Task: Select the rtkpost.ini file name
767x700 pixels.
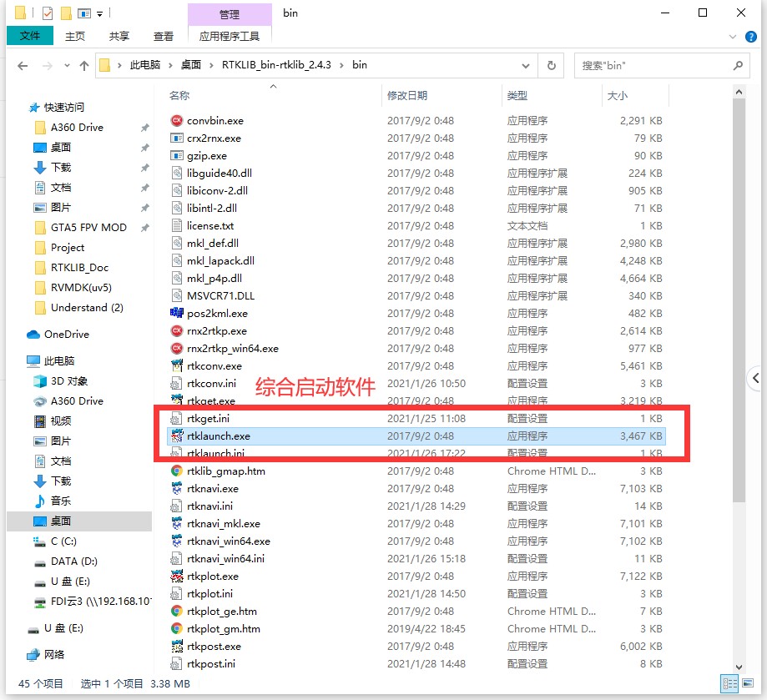Action: tap(211, 664)
